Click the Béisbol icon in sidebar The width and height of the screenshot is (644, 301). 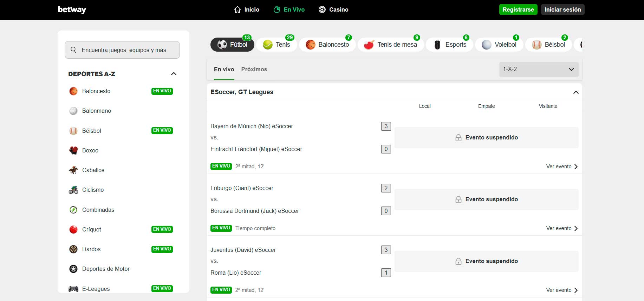coord(73,131)
